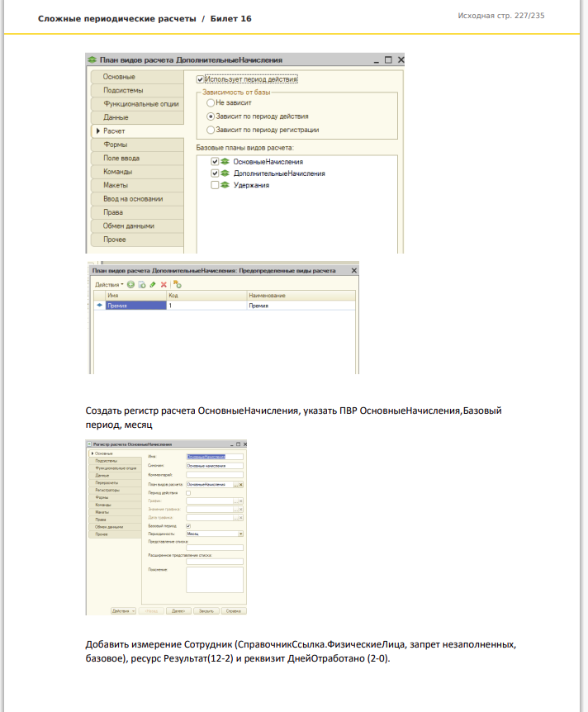Open the Обмен данными tab in the plan window
This screenshot has width=588, height=712.
coord(137,225)
